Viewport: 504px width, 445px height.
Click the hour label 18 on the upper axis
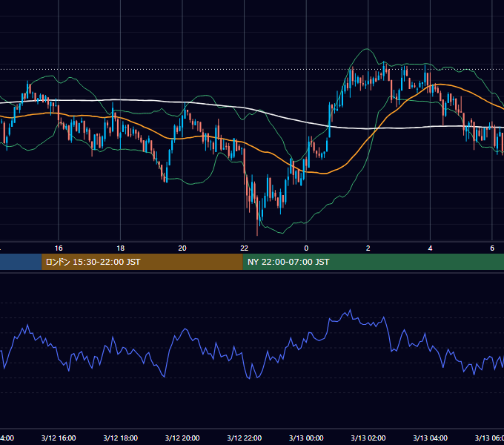point(121,248)
